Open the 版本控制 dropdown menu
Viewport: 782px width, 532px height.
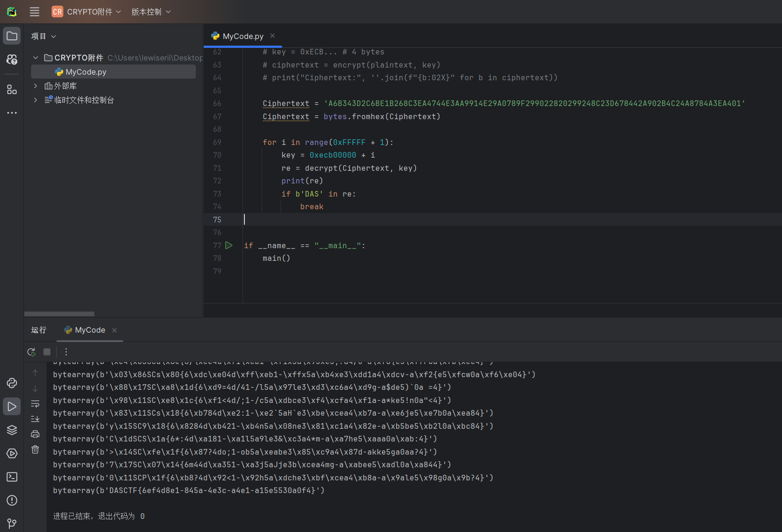point(151,12)
